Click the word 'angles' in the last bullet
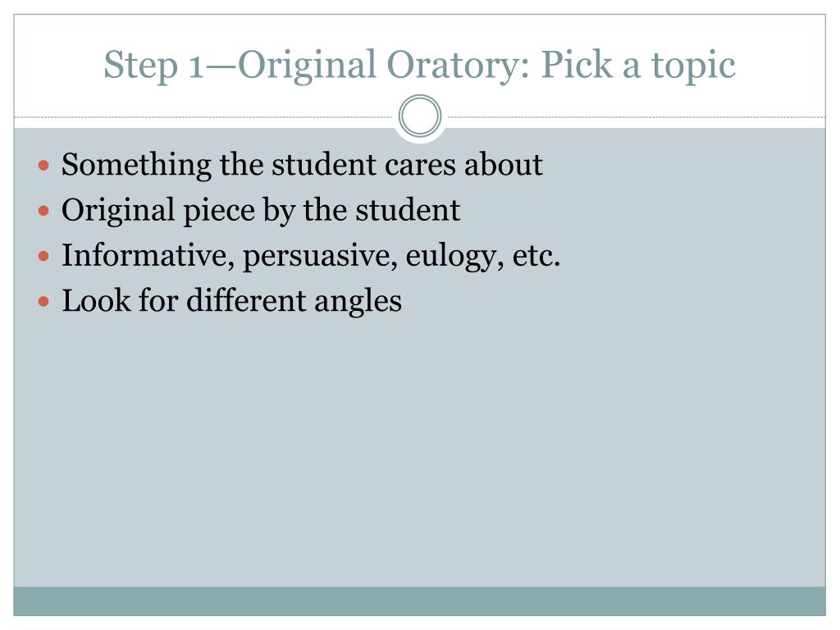 click(358, 302)
